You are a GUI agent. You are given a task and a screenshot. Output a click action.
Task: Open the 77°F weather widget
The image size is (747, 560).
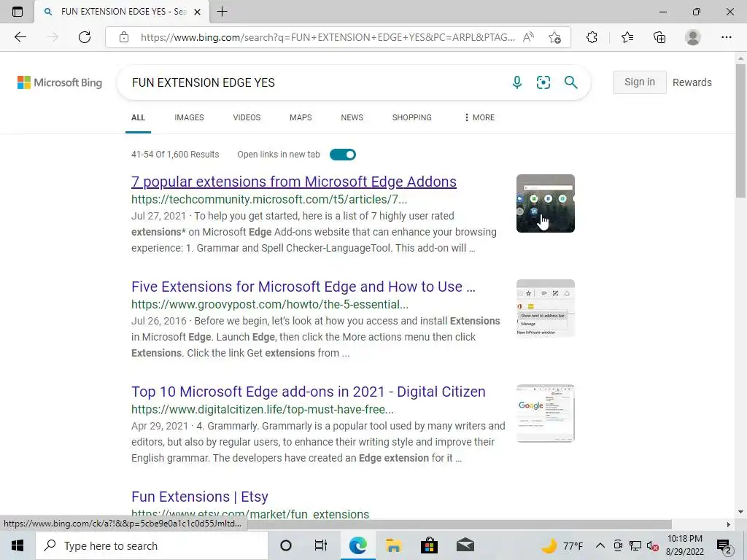tap(562, 545)
